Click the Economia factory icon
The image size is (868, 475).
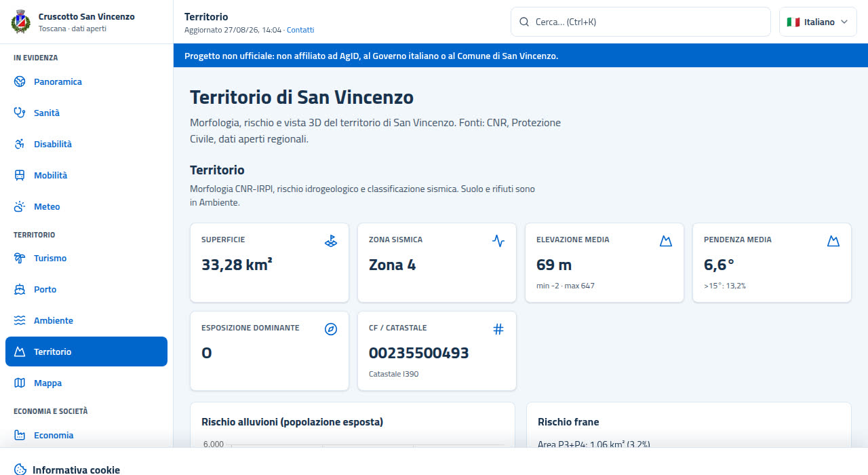click(x=20, y=435)
